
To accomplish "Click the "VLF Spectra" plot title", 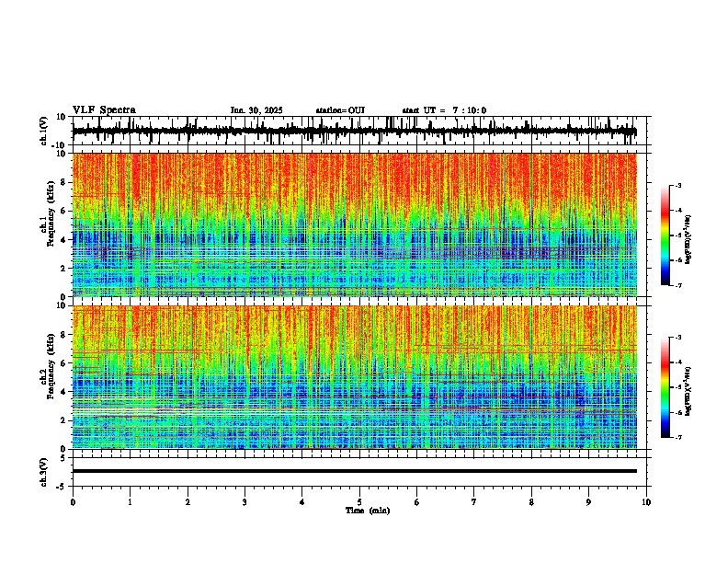I will pyautogui.click(x=104, y=110).
